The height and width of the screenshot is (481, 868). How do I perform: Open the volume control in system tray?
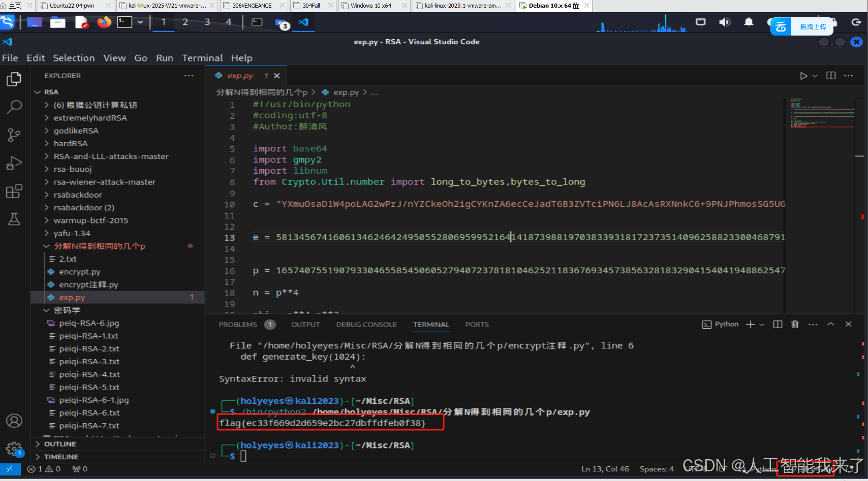tap(725, 22)
